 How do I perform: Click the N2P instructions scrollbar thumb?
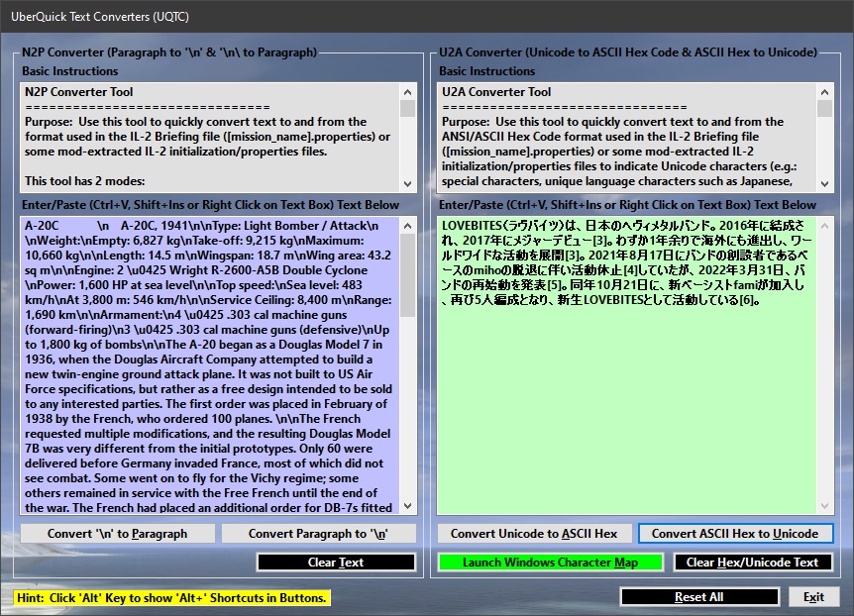408,108
